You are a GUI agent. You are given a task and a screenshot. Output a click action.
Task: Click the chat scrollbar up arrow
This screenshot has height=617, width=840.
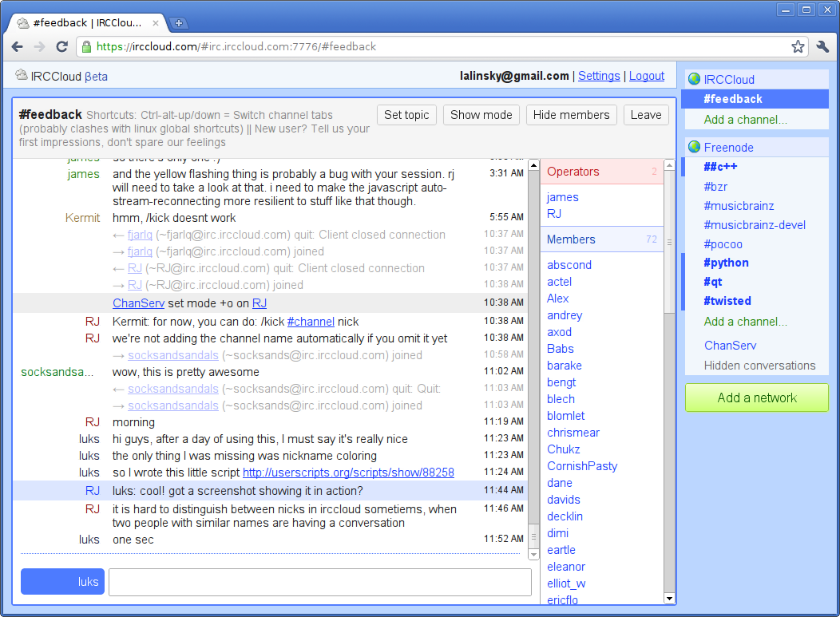pyautogui.click(x=533, y=165)
